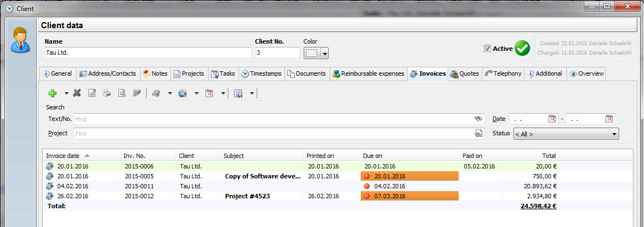Click the print preview magnifier icon
Image resolution: width=644 pixels, height=227 pixels.
122,93
